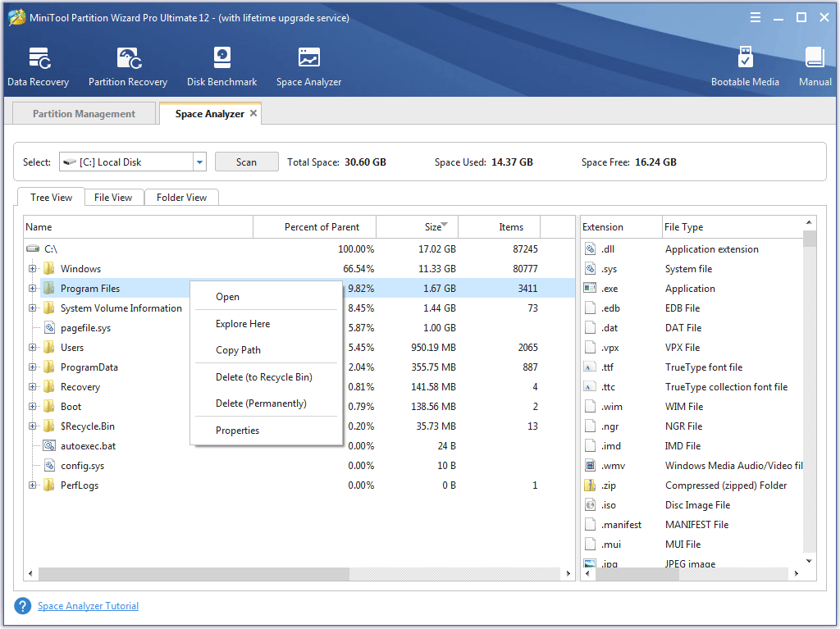
Task: Switch to the Partition Management tab
Action: (83, 113)
